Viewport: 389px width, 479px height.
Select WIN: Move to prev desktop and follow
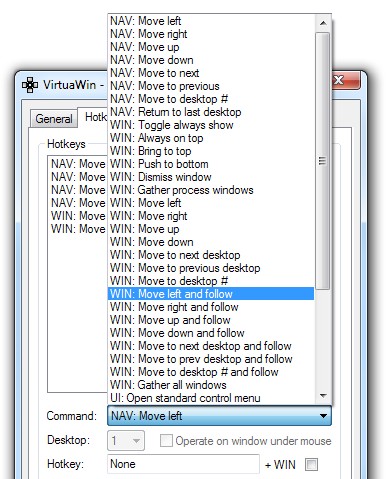(211, 359)
